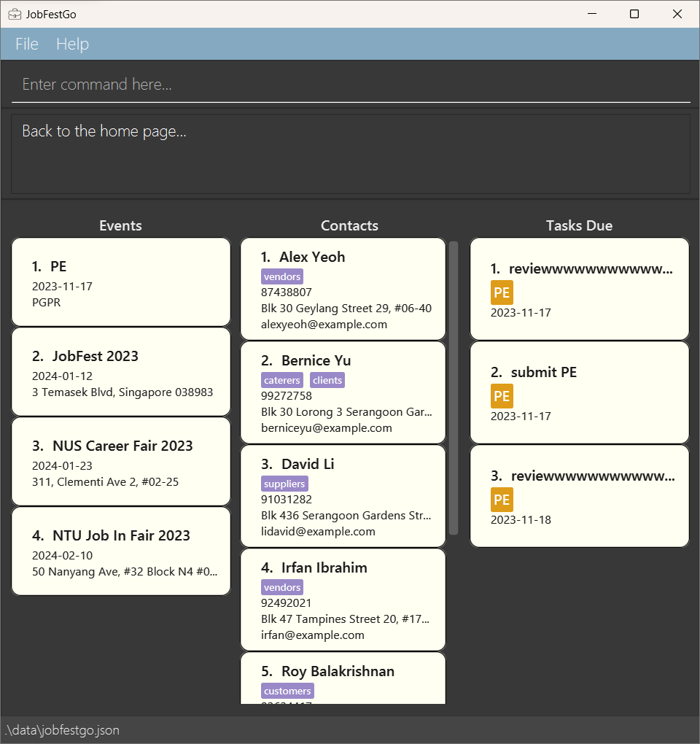Maximize the JobFestGo window

click(634, 14)
